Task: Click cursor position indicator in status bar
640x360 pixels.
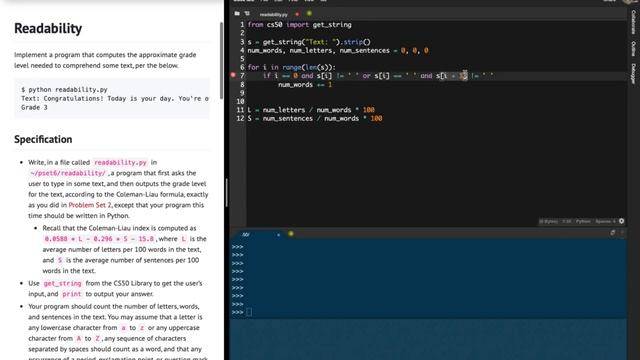Action: 567,221
